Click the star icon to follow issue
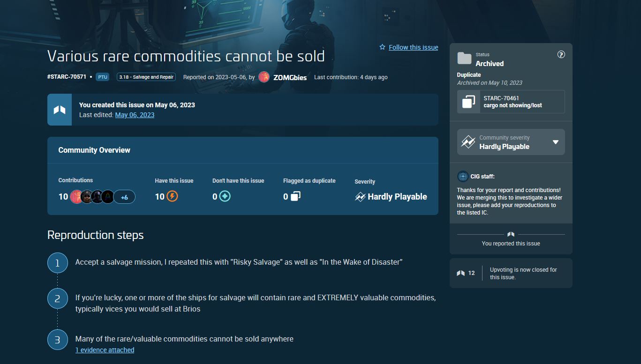This screenshot has width=641, height=364. tap(382, 47)
